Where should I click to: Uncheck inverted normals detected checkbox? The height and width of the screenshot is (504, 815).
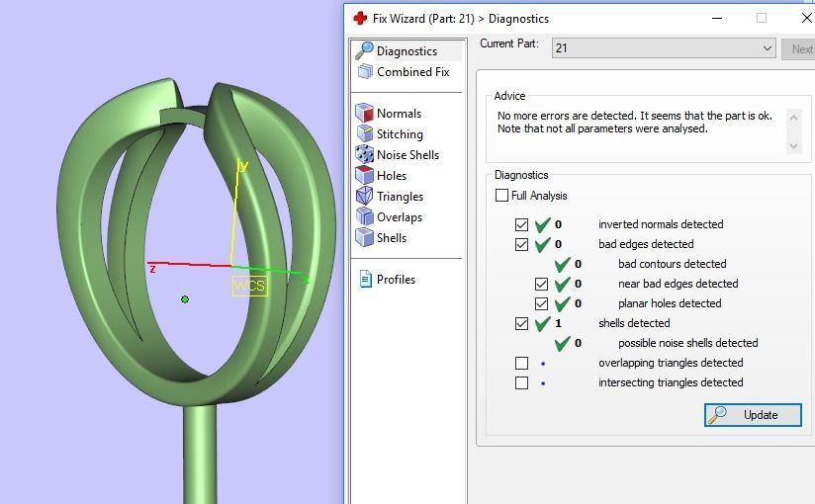[521, 224]
